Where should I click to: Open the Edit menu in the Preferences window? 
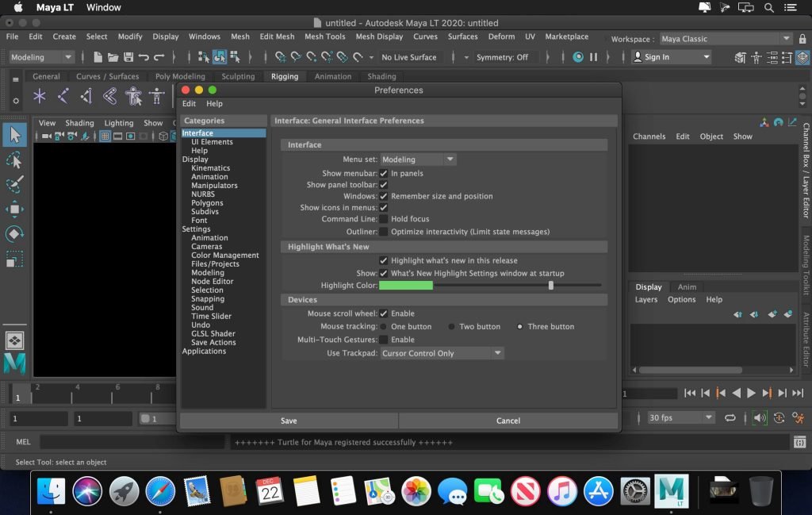(189, 103)
